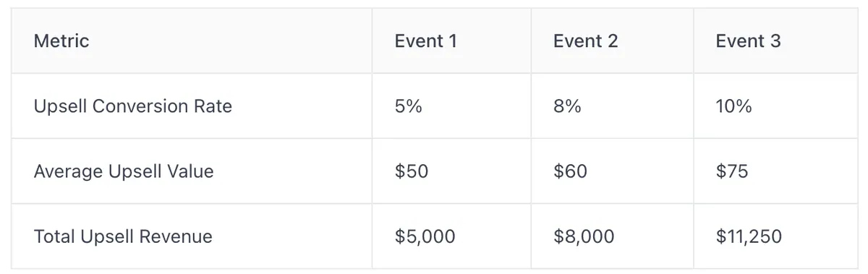This screenshot has width=868, height=274.
Task: Select the $8,000 revenue cell
Action: (584, 236)
